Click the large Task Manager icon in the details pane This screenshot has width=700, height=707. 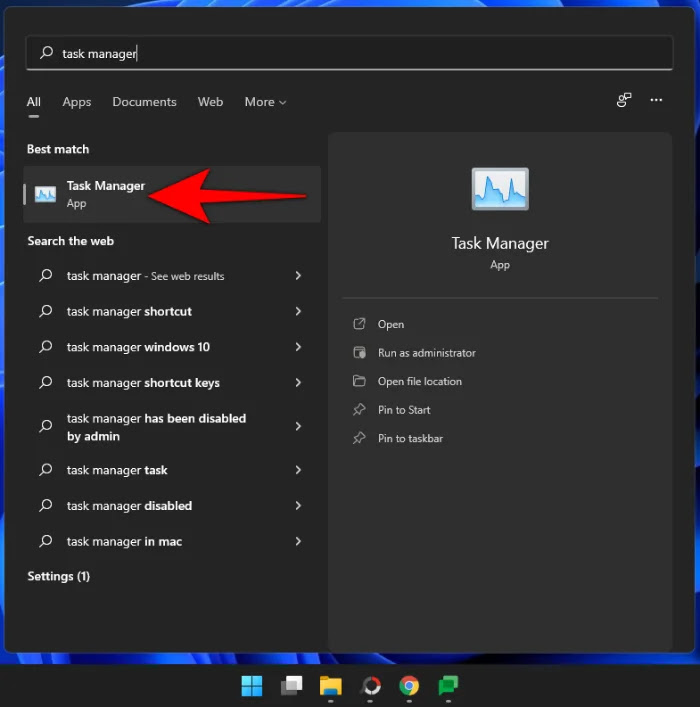[x=500, y=189]
